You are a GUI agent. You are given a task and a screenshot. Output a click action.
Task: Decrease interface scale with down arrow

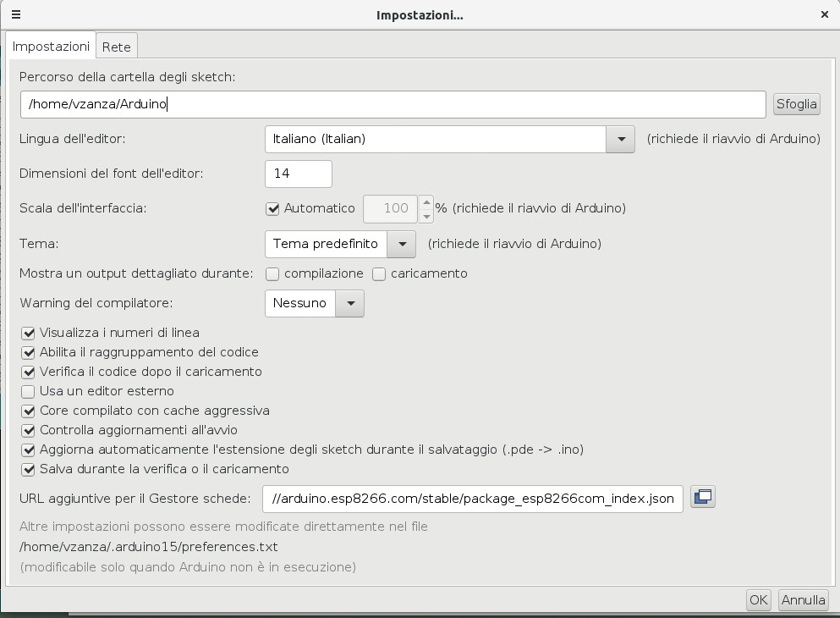(427, 215)
